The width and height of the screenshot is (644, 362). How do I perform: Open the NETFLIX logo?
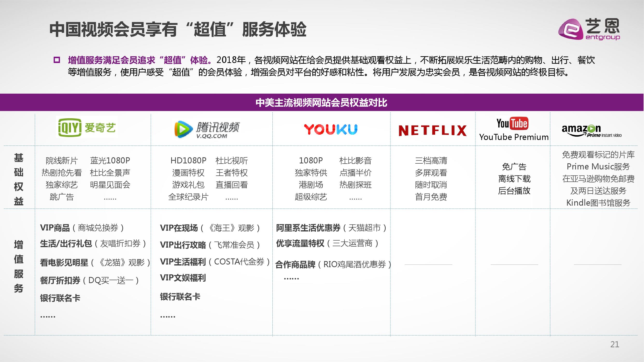(x=432, y=130)
